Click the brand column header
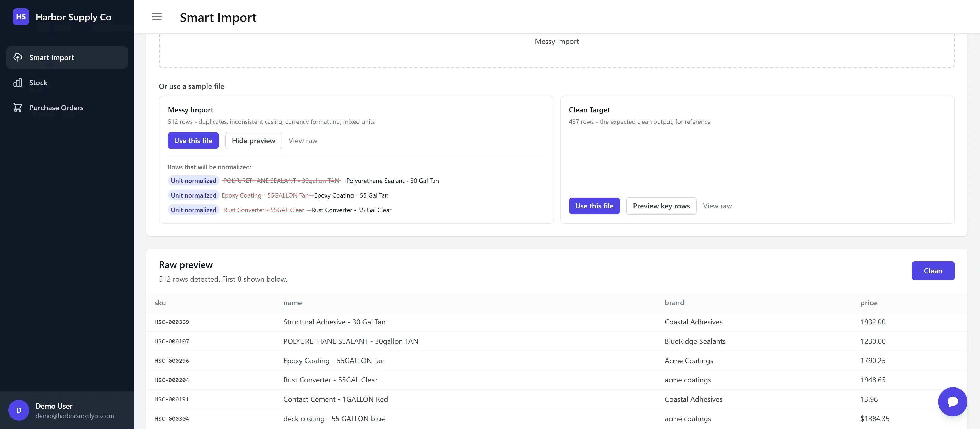 [x=674, y=303]
